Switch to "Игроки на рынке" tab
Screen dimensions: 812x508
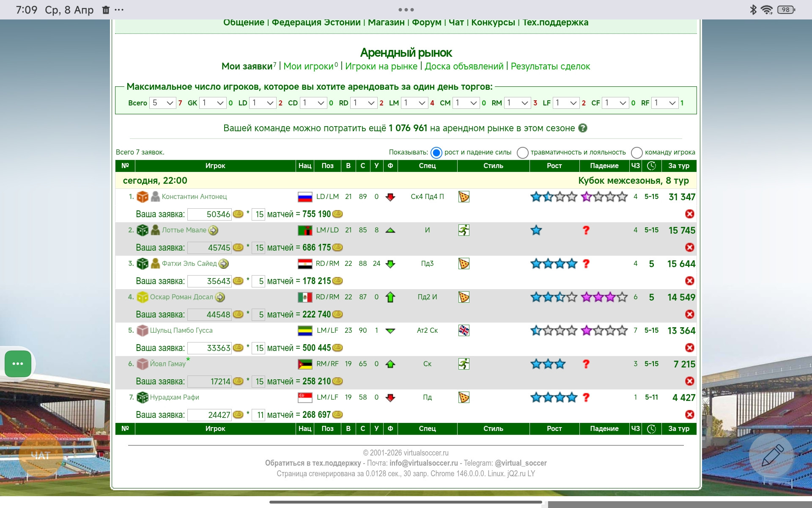tap(381, 66)
